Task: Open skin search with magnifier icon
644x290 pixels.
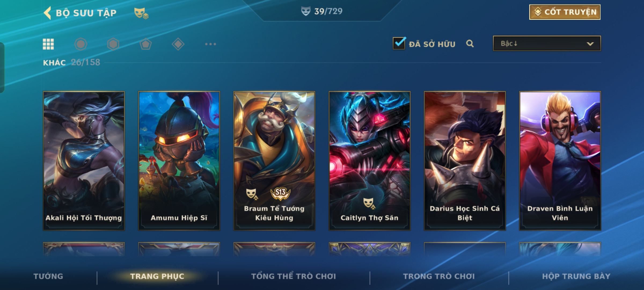Action: pyautogui.click(x=470, y=44)
